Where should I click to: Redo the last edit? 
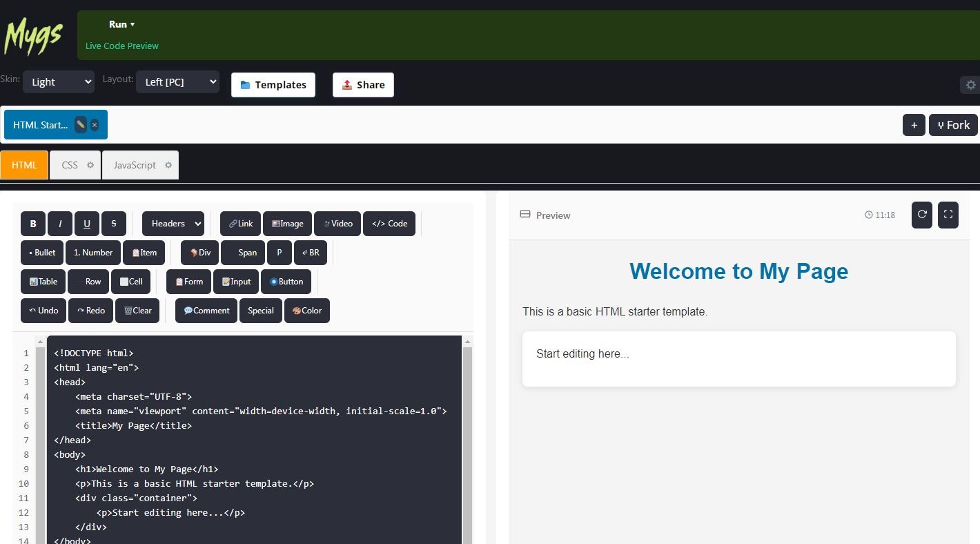(x=91, y=311)
